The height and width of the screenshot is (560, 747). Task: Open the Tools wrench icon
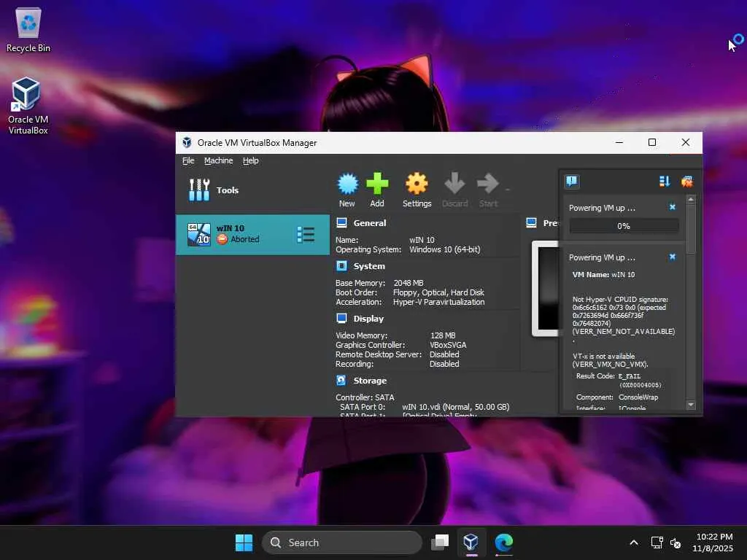pyautogui.click(x=199, y=190)
